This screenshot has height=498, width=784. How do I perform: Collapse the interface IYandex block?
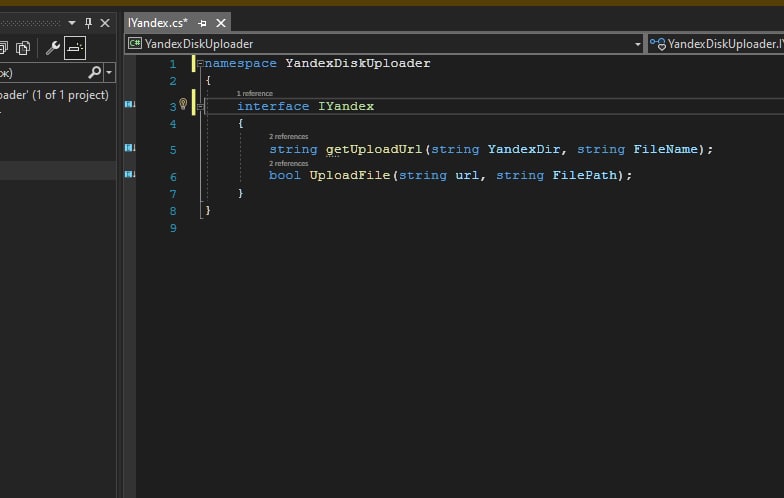click(200, 106)
